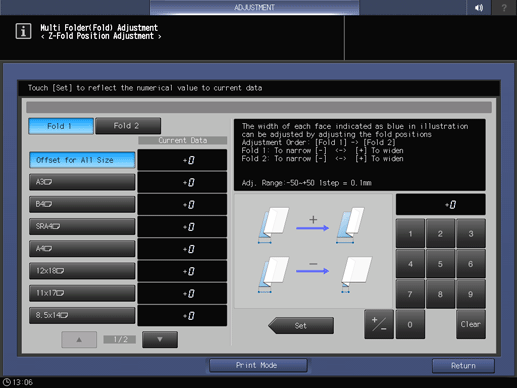
Task: Select Offset for All Size option
Action: pos(82,160)
